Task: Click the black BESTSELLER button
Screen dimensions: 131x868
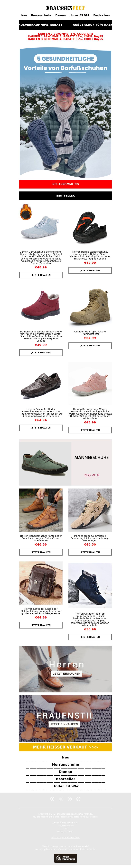Action: [x=65, y=195]
